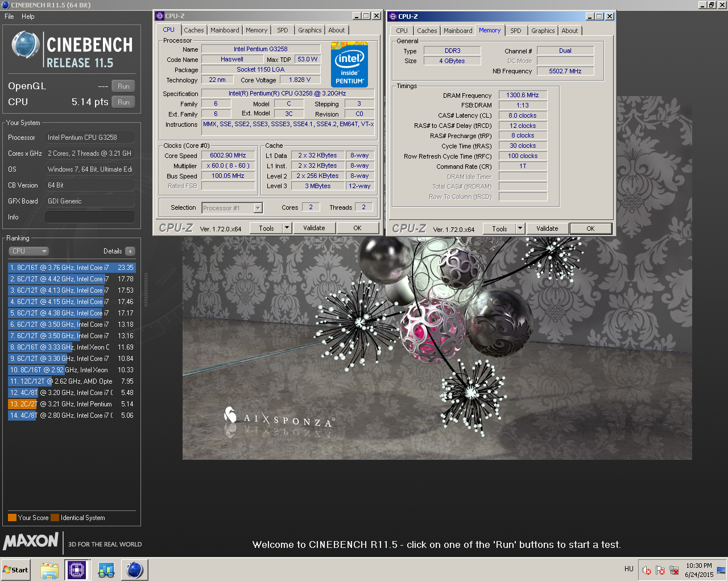The image size is (728, 582).
Task: Open the monitor utility taskbar icon
Action: [x=106, y=570]
